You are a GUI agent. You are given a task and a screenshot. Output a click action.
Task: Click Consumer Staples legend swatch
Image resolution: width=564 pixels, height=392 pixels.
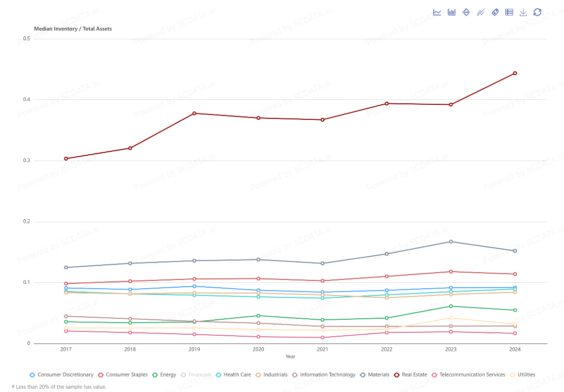coord(101,375)
